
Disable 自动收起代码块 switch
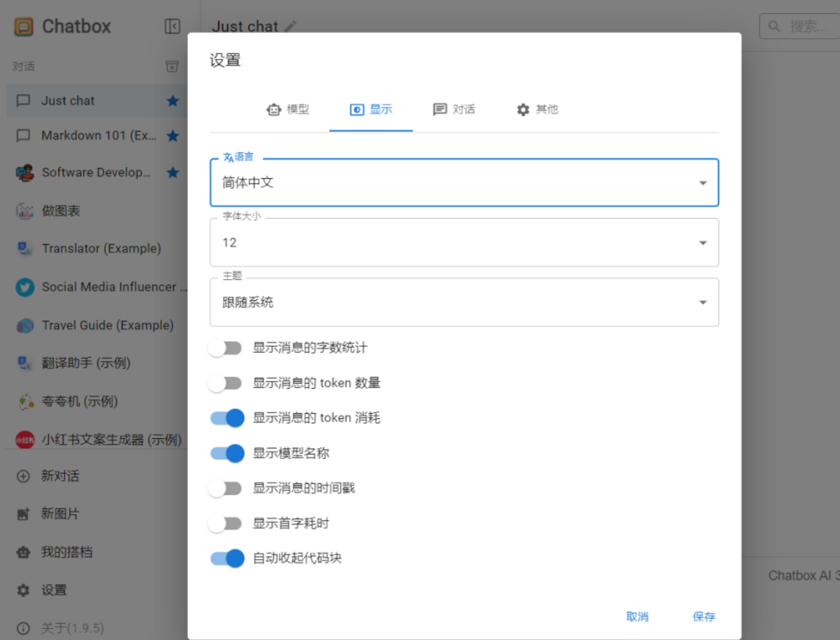tap(227, 558)
